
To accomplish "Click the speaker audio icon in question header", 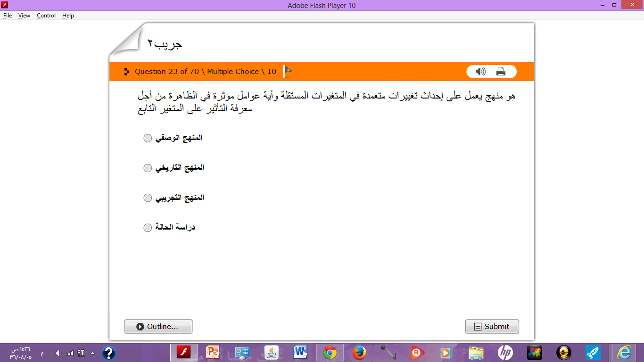I will tap(480, 72).
